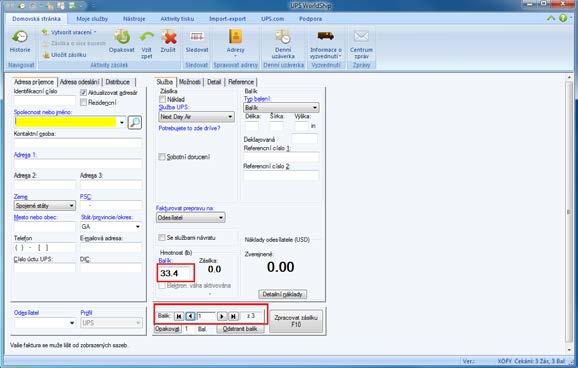Collapse ribbon with green arrow icon
Image resolution: width=578 pixels, height=368 pixels.
tap(551, 18)
